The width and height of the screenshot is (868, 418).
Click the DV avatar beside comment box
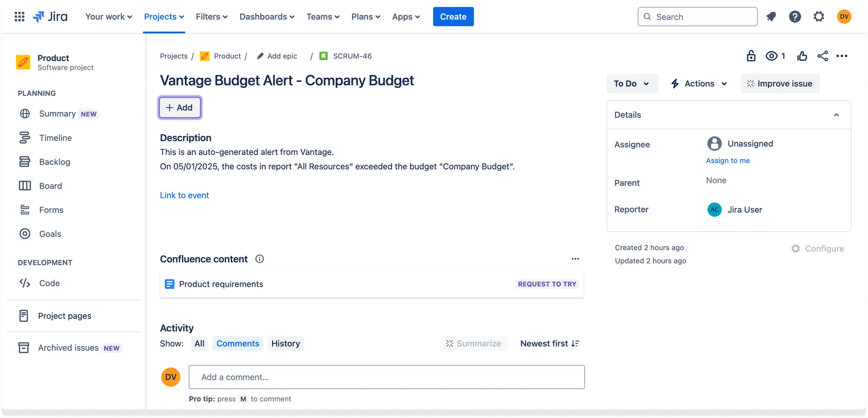(x=171, y=377)
